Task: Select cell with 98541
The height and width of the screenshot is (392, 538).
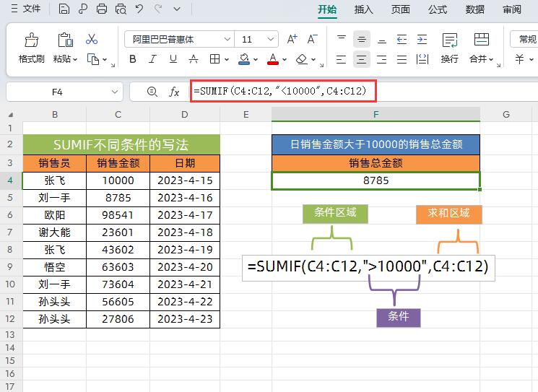Action: [x=118, y=215]
